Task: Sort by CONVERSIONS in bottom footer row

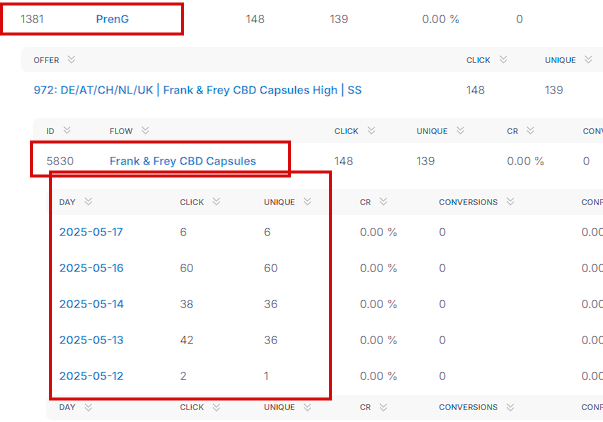Action: tap(510, 408)
